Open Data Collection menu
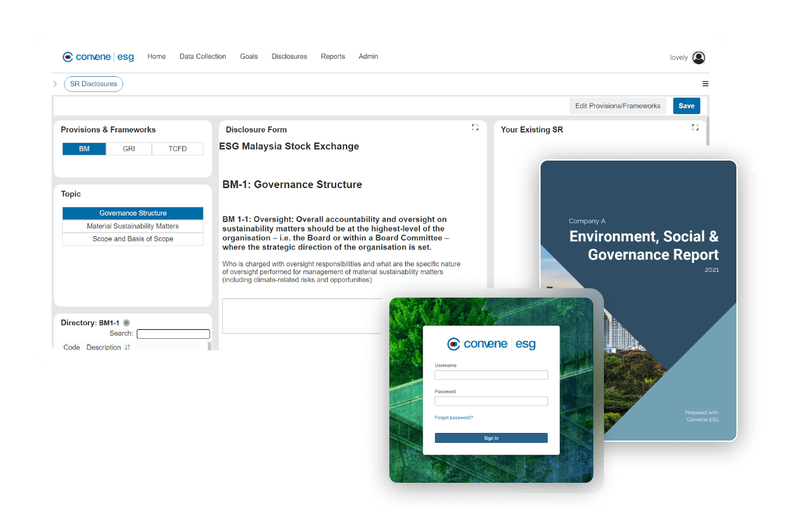The image size is (788, 532). tap(203, 56)
